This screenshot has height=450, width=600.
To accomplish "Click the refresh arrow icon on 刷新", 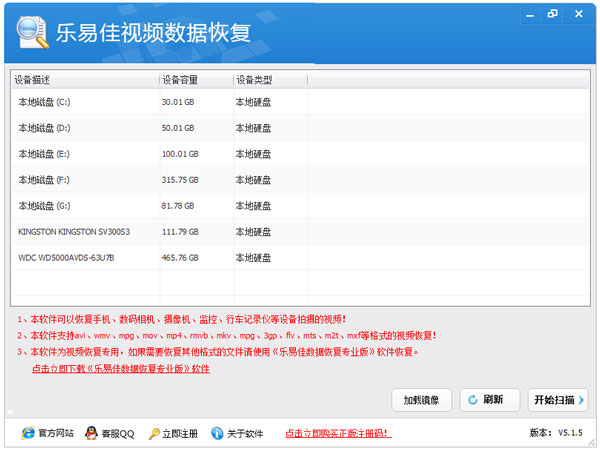I will pos(471,400).
